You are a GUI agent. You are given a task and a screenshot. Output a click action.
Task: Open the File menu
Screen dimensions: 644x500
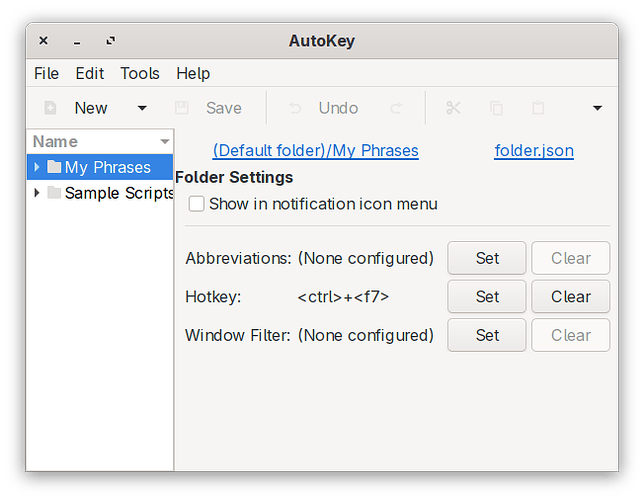pos(46,73)
